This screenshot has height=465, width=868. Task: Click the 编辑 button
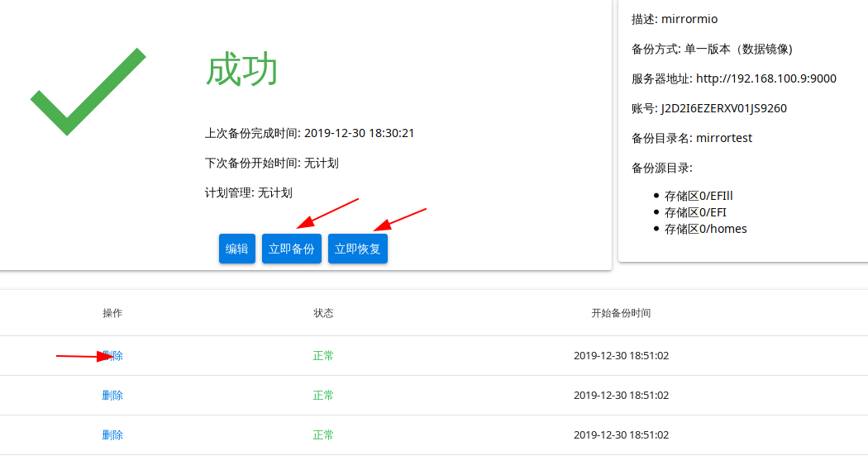point(237,249)
